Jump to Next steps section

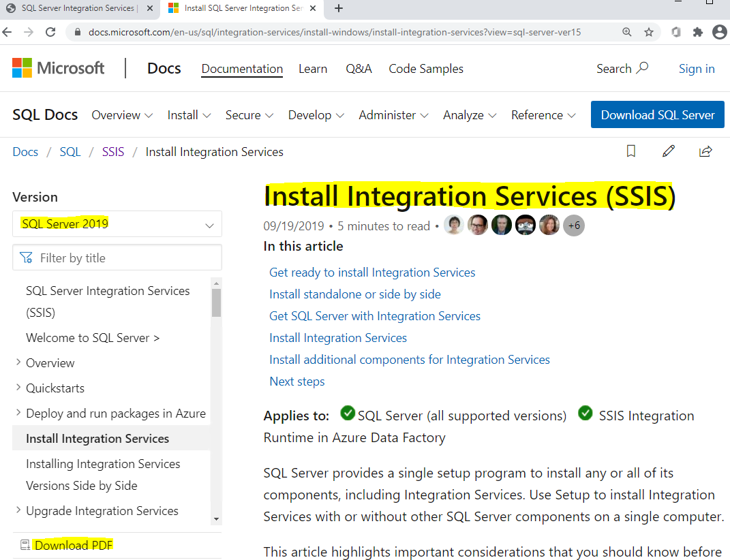(297, 382)
